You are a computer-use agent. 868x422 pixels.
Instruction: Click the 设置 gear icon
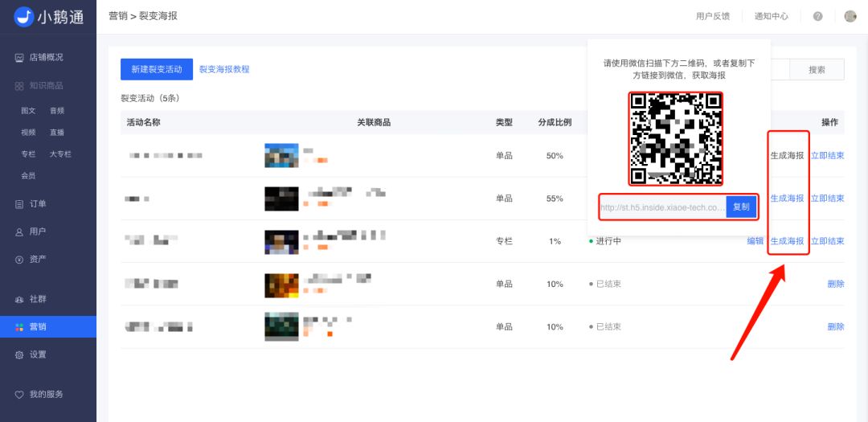[19, 355]
